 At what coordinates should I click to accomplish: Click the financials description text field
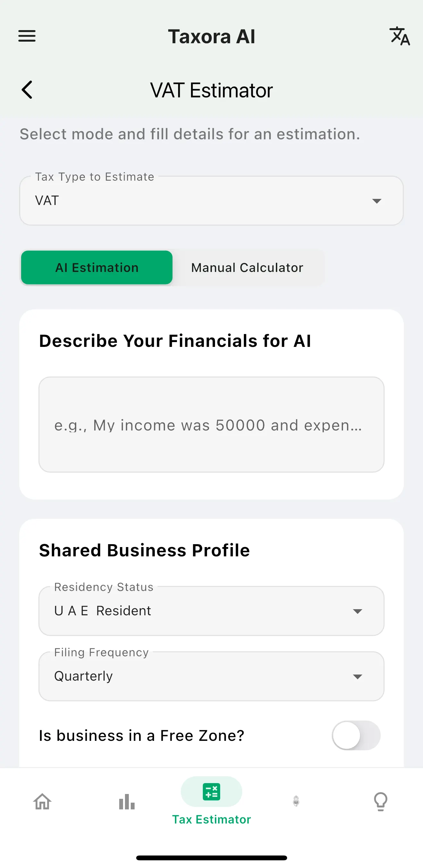point(212,425)
